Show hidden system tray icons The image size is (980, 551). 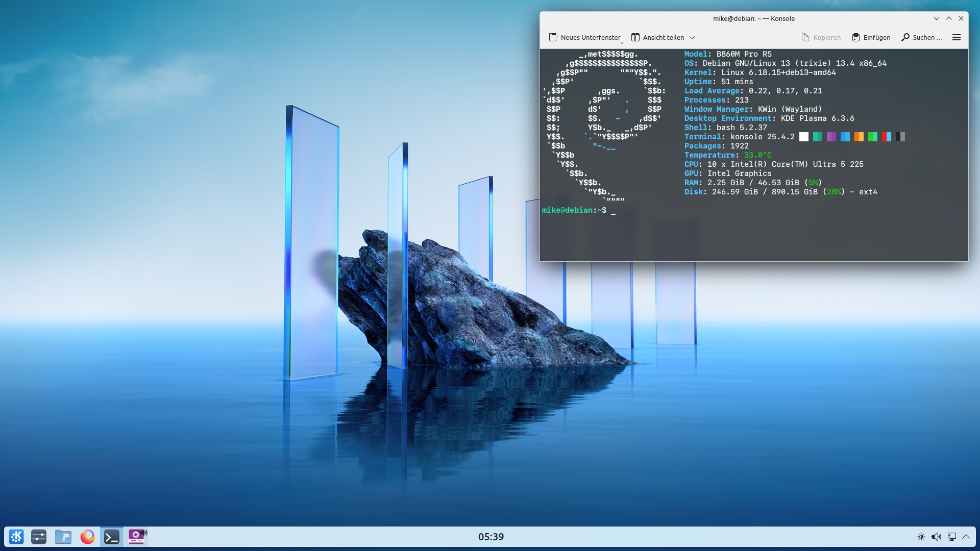tap(966, 537)
